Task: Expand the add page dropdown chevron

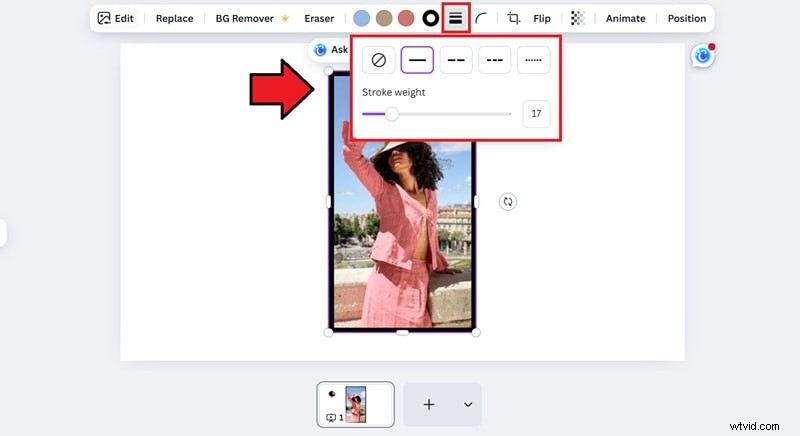Action: (467, 404)
